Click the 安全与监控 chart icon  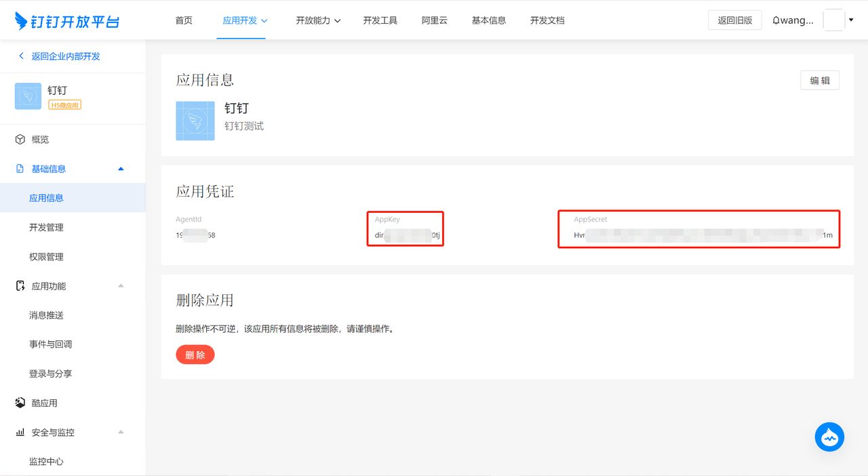point(20,433)
